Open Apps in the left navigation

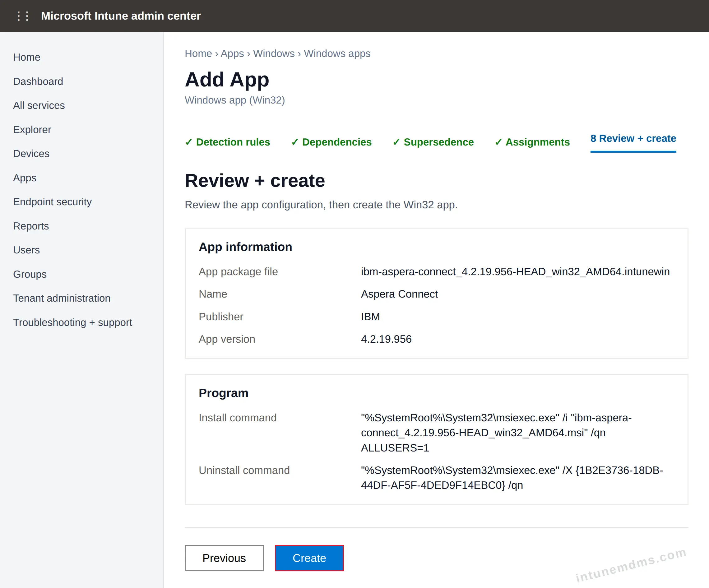25,178
